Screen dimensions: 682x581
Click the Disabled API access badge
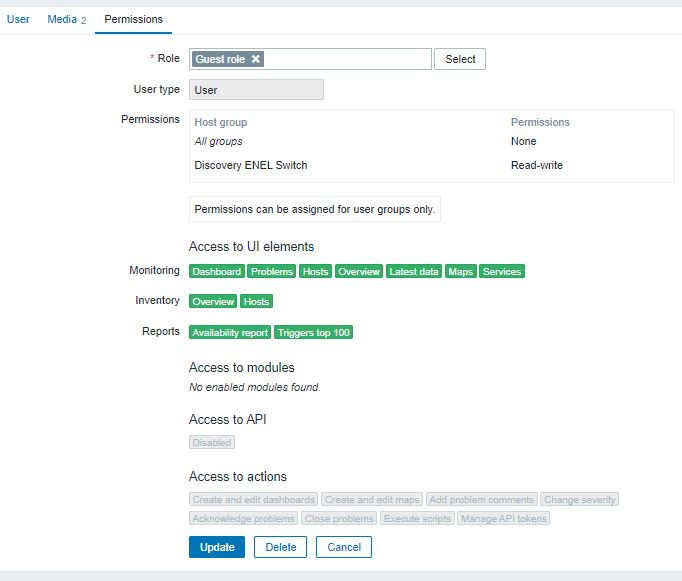pos(211,442)
